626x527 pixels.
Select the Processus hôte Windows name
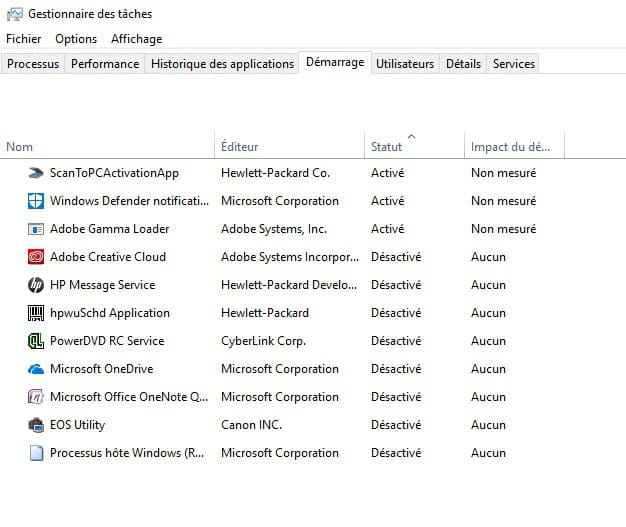(x=127, y=453)
